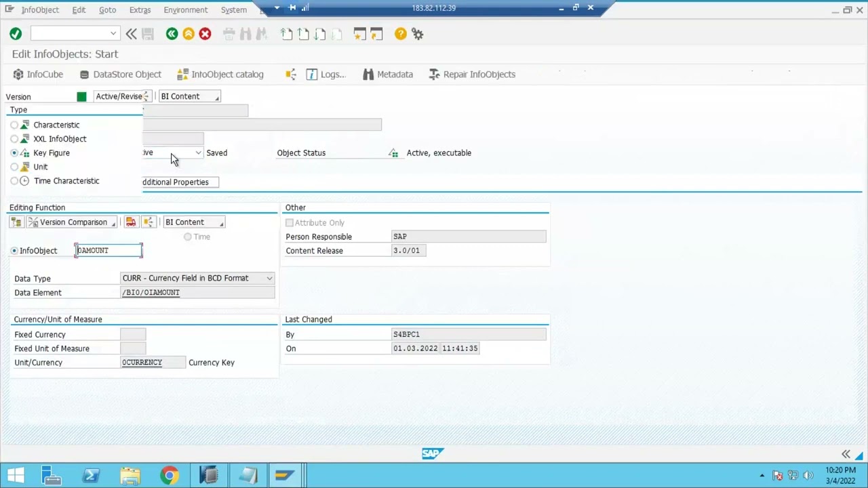Click the red Cancel icon

(205, 34)
